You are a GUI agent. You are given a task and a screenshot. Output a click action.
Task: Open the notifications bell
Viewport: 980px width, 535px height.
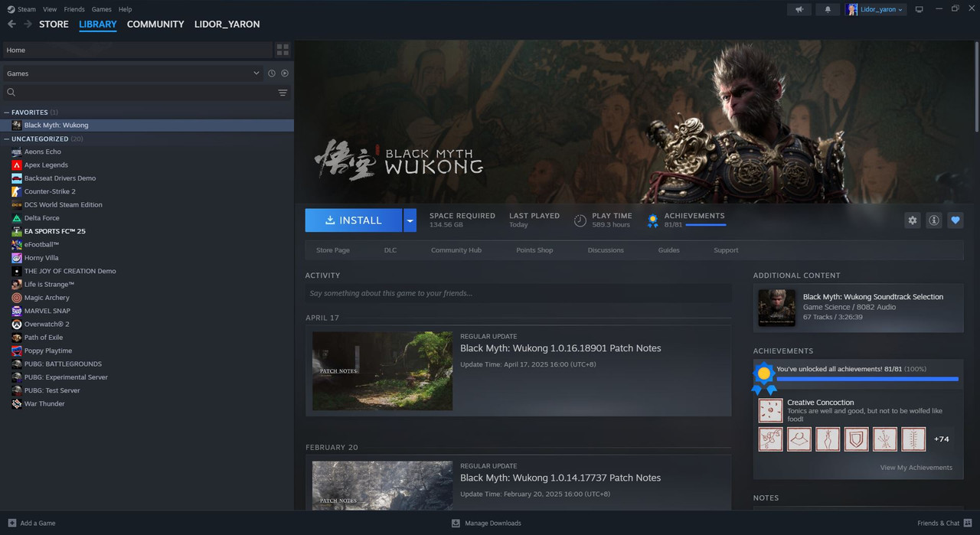[x=828, y=9]
